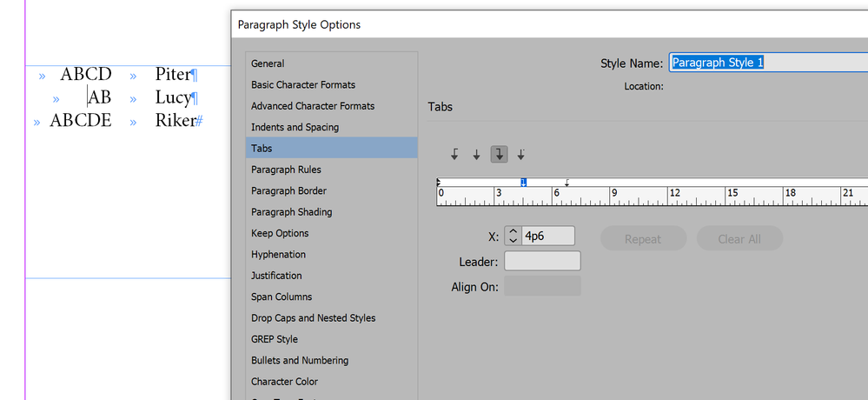Click the left tab stop marker near 6
This screenshot has height=400, width=868.
click(567, 182)
